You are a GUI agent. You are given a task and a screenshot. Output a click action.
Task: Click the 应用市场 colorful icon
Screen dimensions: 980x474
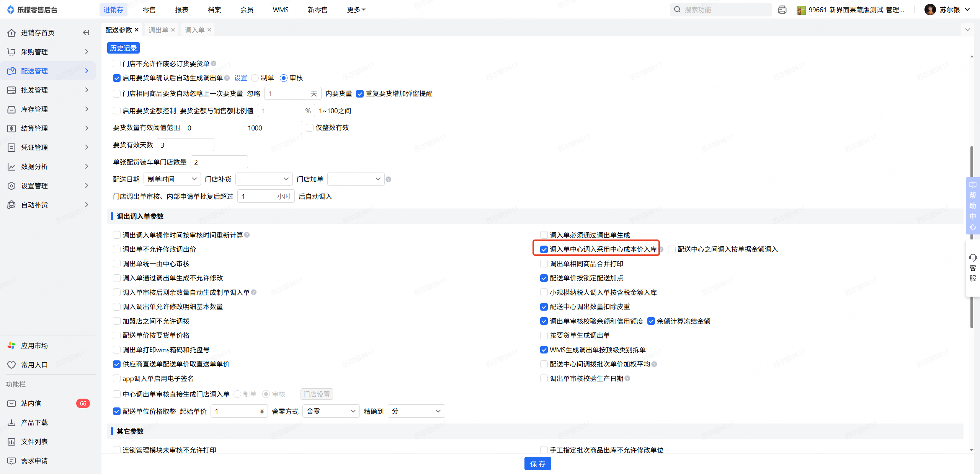tap(11, 345)
